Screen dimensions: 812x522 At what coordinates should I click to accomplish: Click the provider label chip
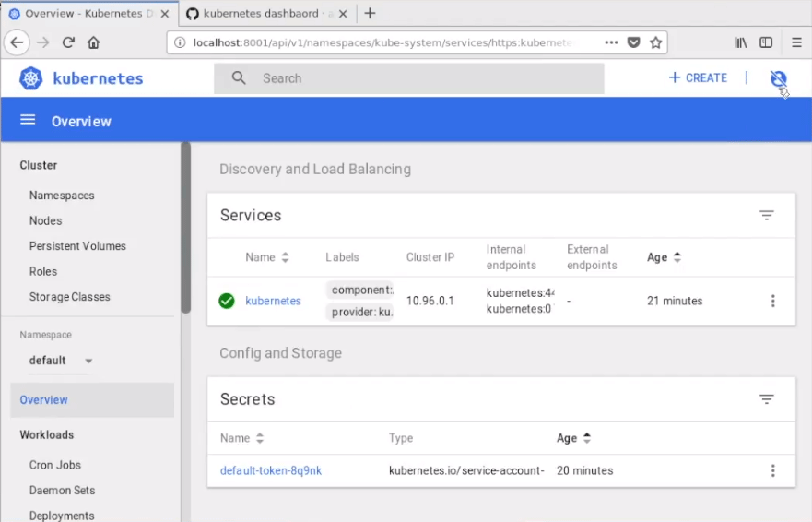pyautogui.click(x=360, y=312)
